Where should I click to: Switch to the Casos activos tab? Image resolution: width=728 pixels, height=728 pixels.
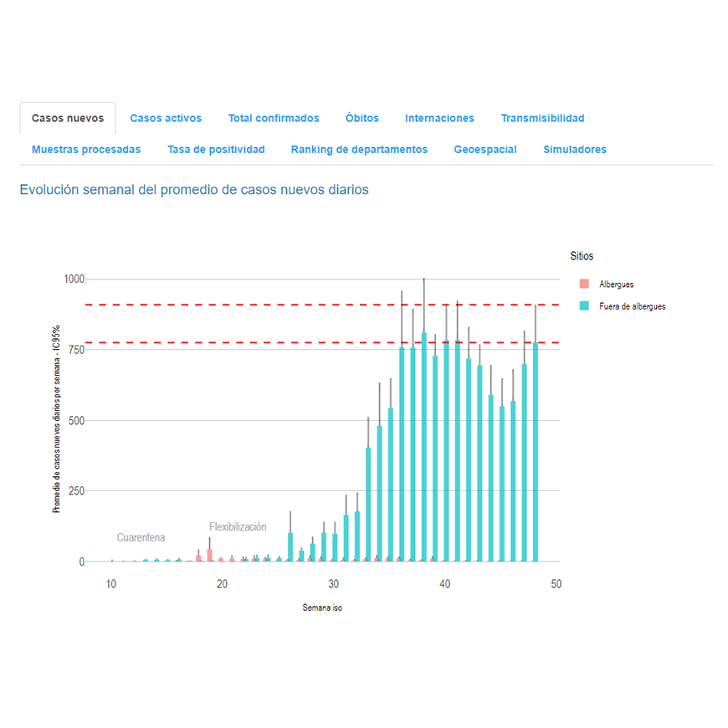click(x=166, y=118)
